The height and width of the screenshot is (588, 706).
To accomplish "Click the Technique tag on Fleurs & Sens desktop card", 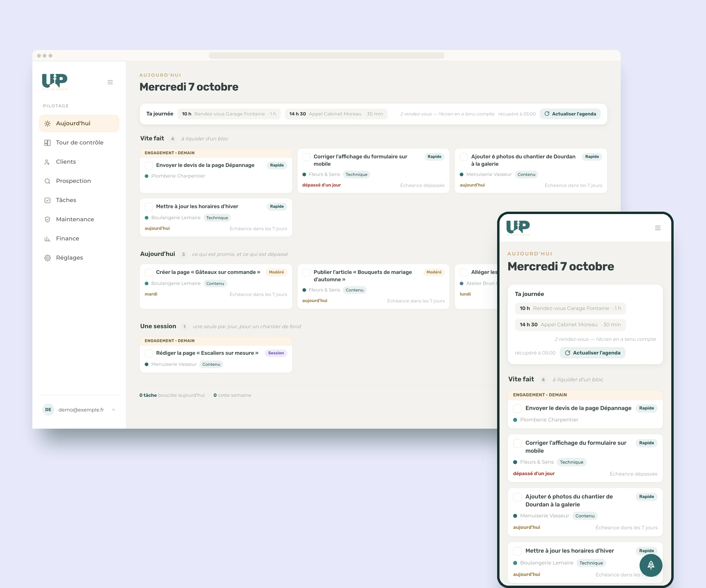I will (356, 174).
